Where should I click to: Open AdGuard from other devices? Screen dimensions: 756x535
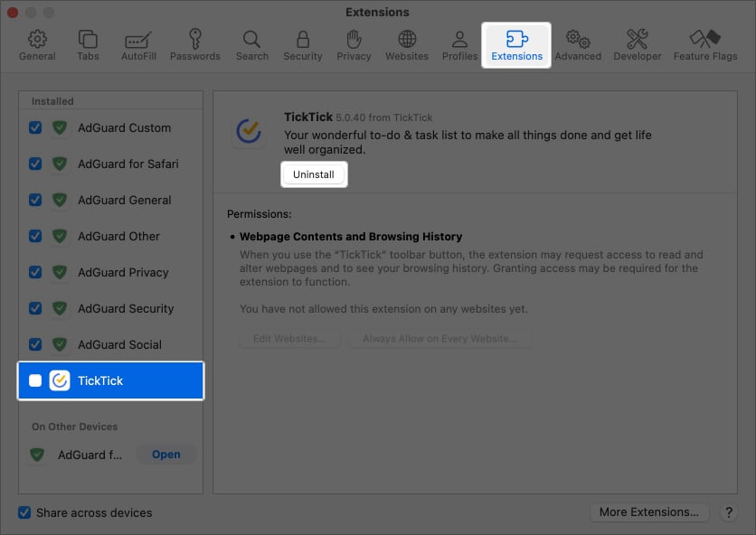tap(165, 455)
